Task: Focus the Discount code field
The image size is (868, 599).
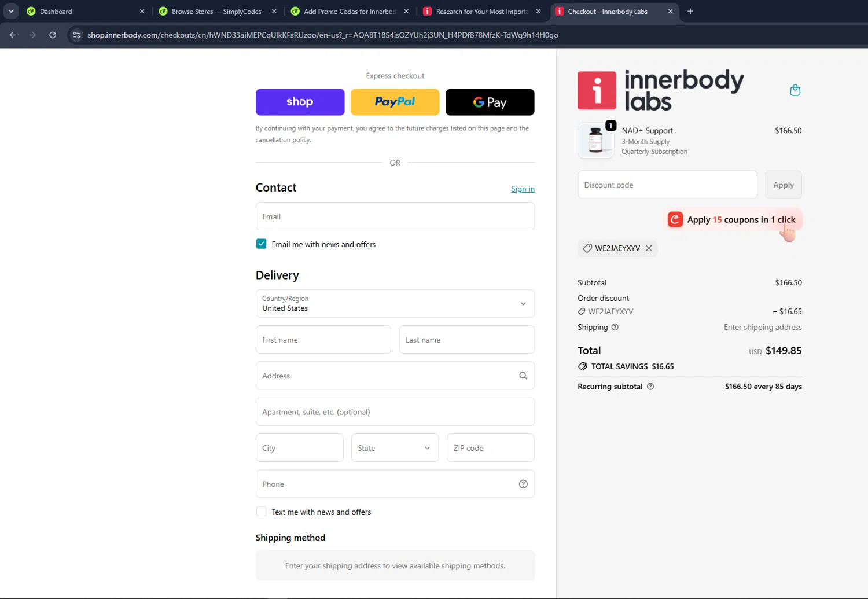Action: [x=667, y=185]
